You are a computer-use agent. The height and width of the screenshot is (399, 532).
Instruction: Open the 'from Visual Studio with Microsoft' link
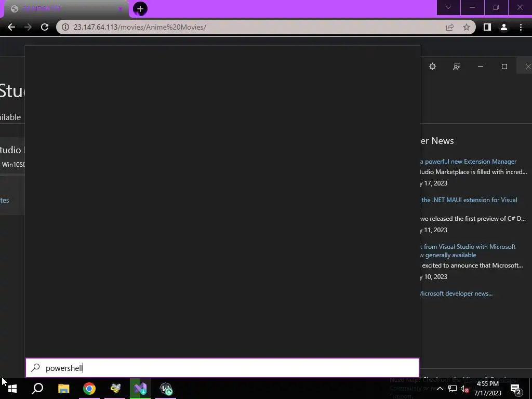468,247
